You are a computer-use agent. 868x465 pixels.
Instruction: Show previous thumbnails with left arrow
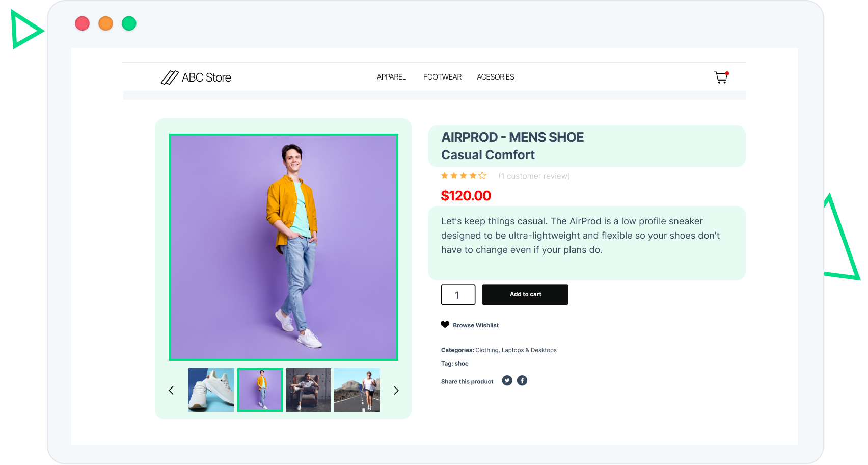(171, 391)
